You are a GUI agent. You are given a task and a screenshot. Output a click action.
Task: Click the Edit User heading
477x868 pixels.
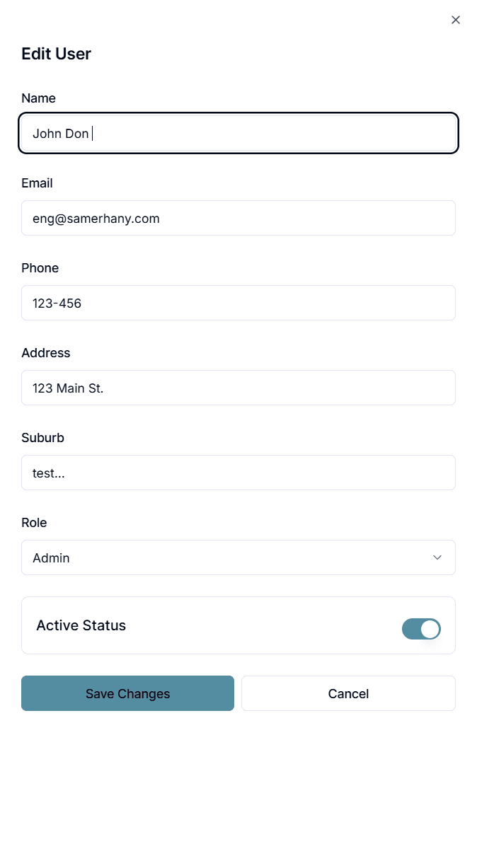pyautogui.click(x=56, y=54)
